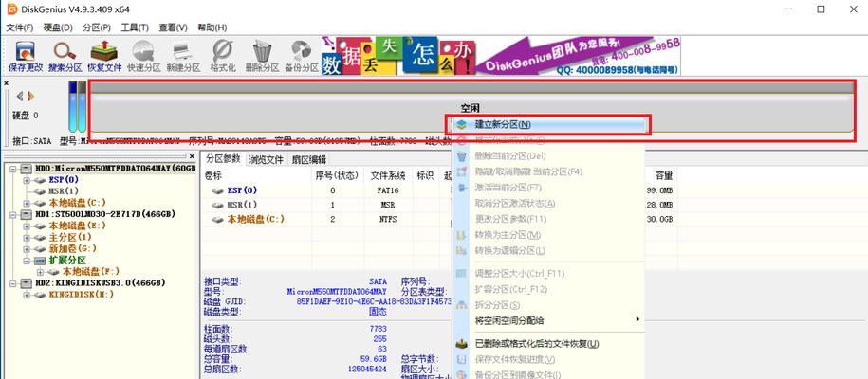Screen dimensions: 868x379
Task: Click the DiskGenius banner advertisement
Action: [x=501, y=56]
